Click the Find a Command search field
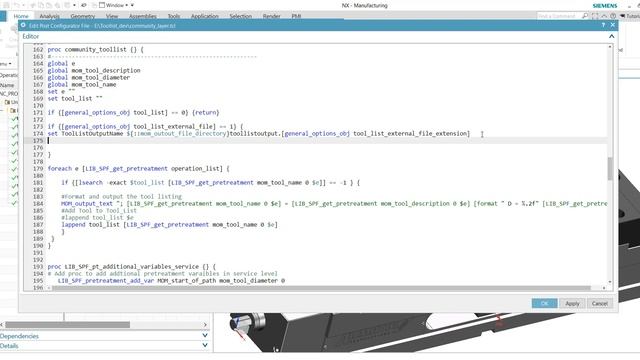 coord(558,16)
